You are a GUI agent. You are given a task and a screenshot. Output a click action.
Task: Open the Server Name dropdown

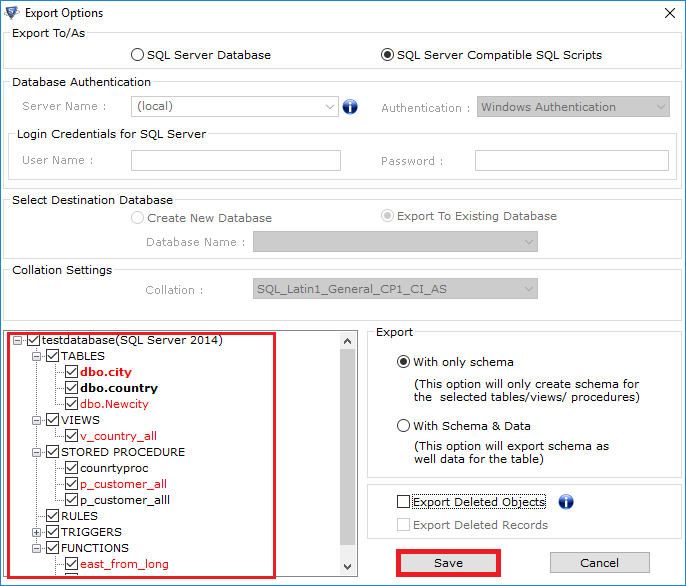(329, 107)
